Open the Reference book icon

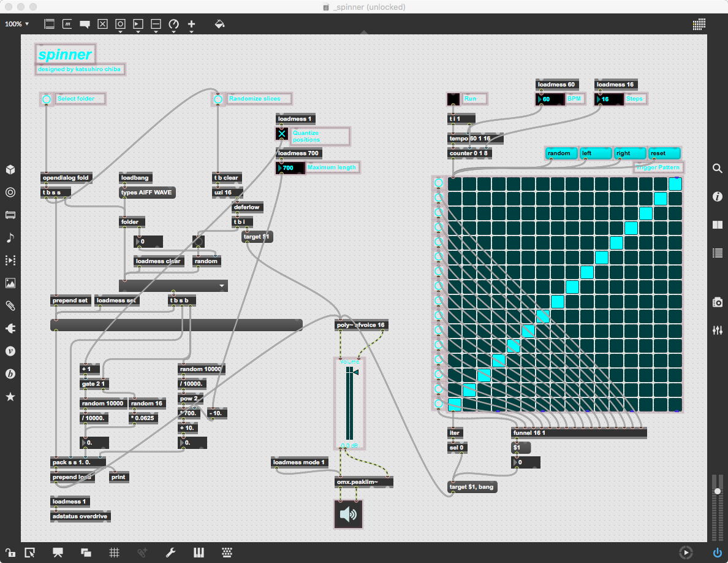coord(717,225)
